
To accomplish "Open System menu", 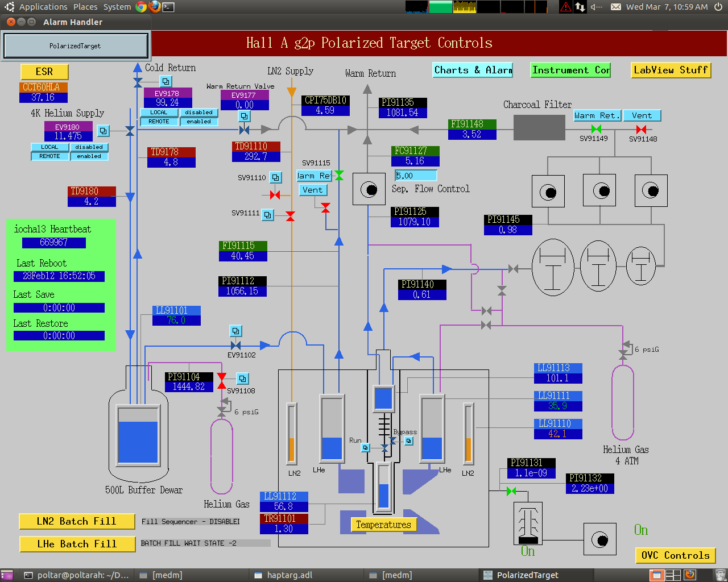I will point(117,7).
